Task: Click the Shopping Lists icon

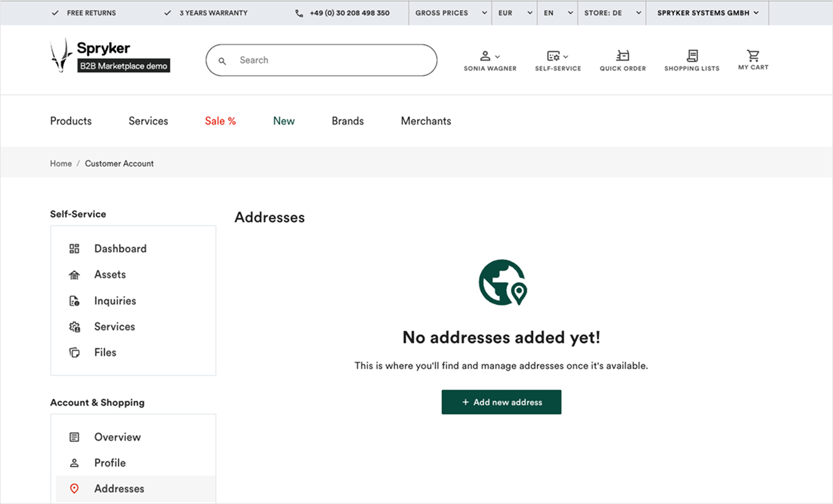Action: 692,56
